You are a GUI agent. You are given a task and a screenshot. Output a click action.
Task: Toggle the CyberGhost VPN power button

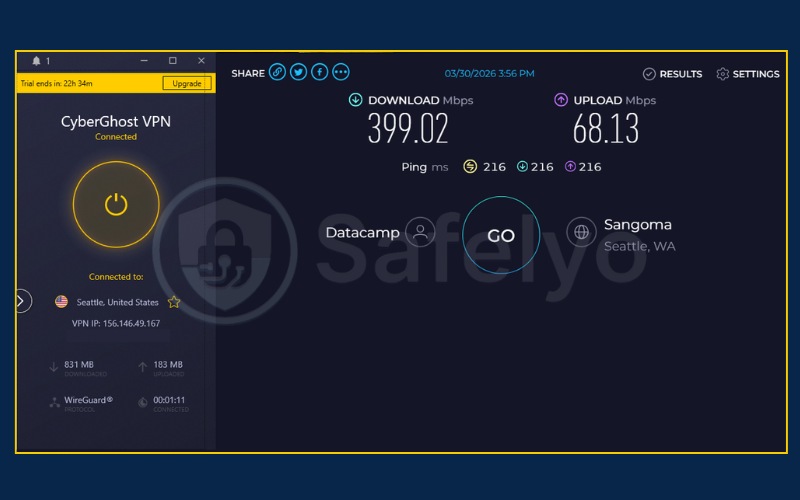[x=116, y=205]
